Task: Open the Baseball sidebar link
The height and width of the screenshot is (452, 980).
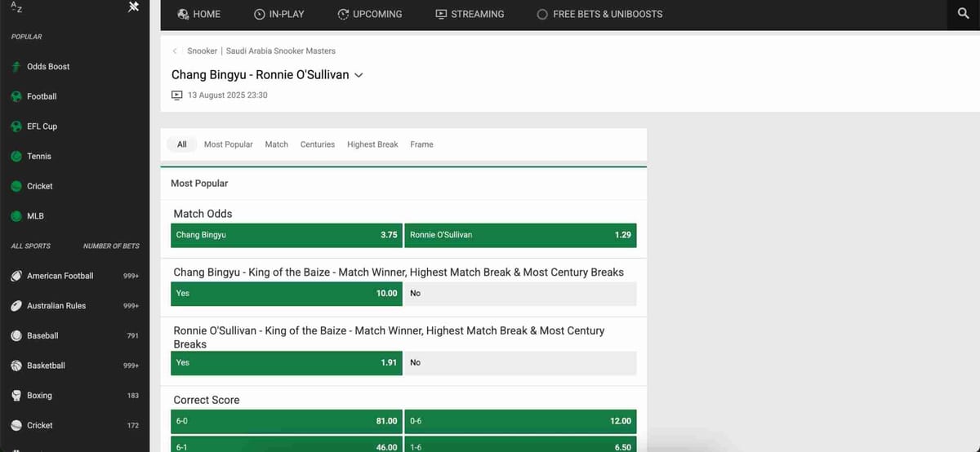Action: [x=42, y=336]
